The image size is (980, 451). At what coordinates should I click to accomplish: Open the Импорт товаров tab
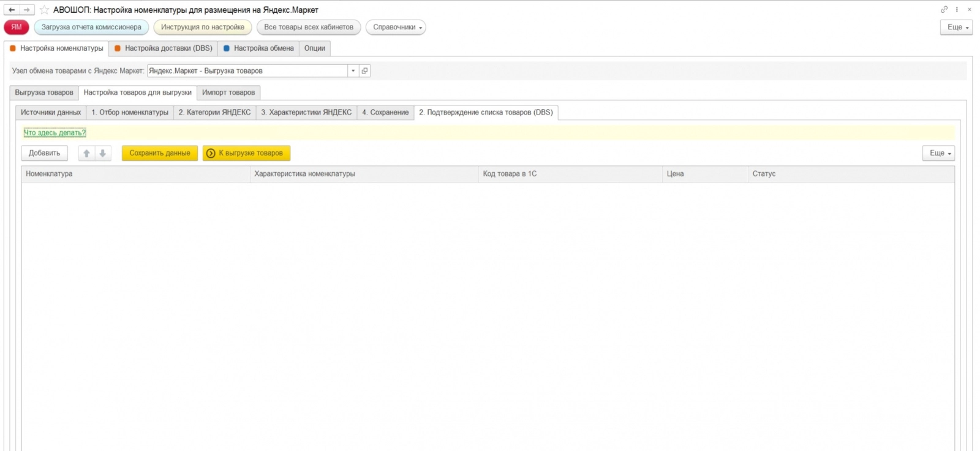(228, 93)
